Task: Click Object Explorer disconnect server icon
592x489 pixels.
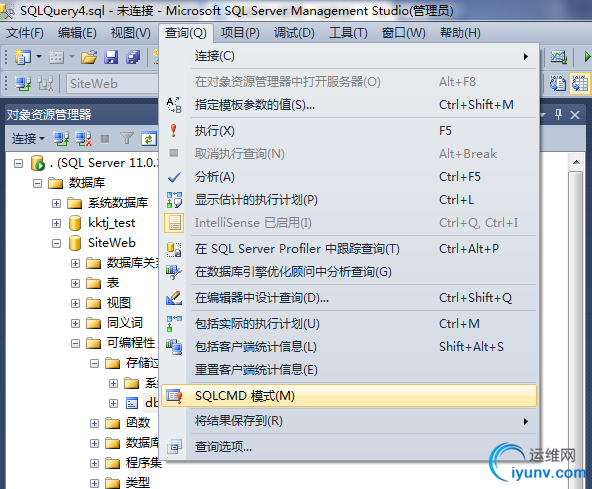Action: (83, 139)
